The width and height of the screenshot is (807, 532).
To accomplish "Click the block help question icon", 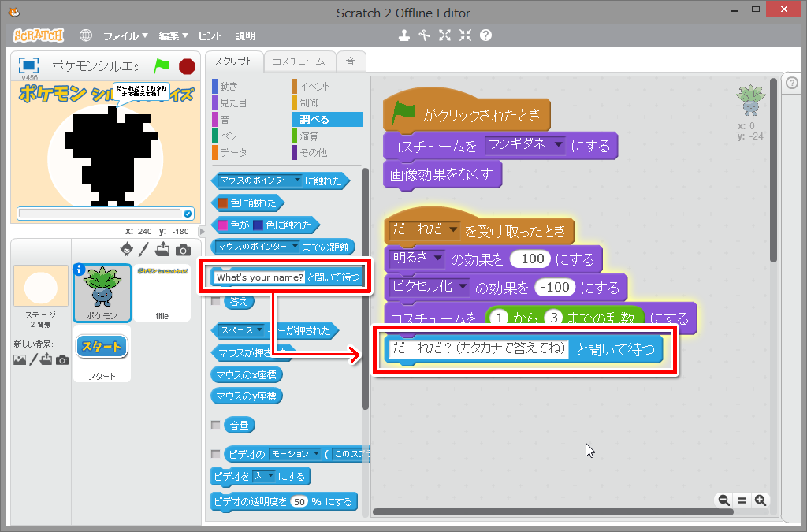I will (x=485, y=35).
